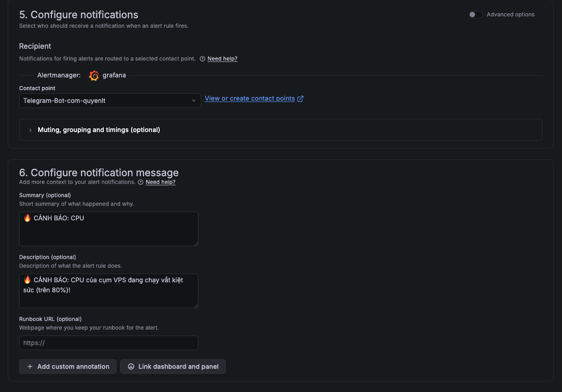Open the Need help link for notification message
Image resolution: width=562 pixels, height=392 pixels.
click(x=160, y=182)
